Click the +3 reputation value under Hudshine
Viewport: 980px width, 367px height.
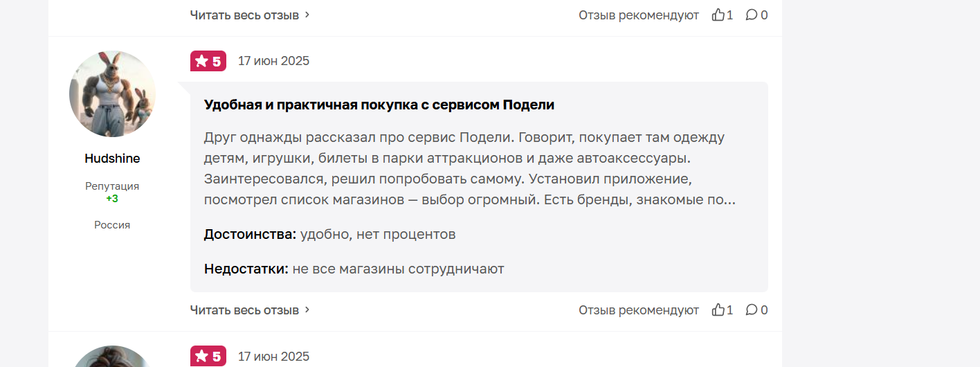click(x=112, y=199)
